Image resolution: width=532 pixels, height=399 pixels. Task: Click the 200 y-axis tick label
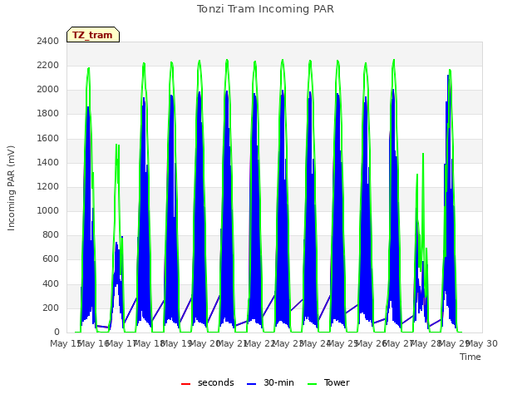[51, 308]
